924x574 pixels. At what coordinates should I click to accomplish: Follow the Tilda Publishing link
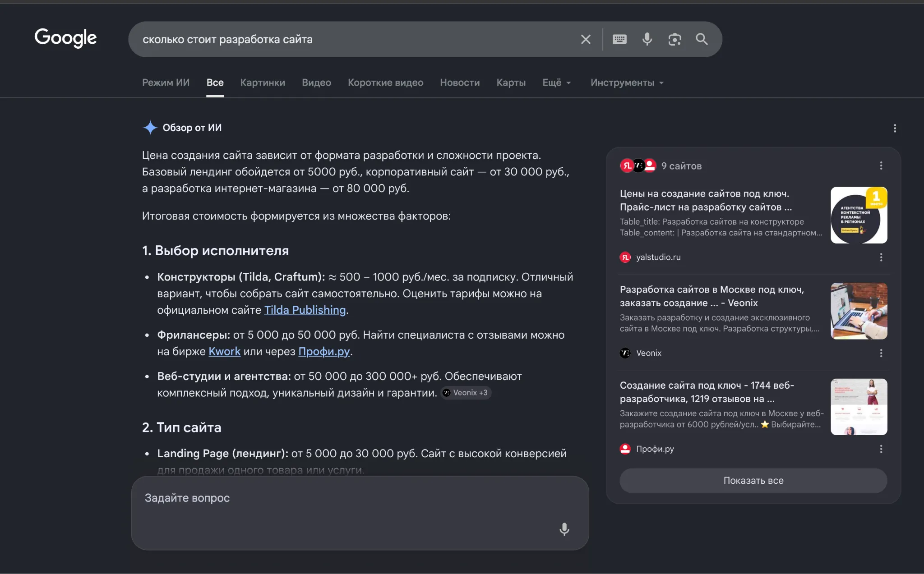click(305, 310)
